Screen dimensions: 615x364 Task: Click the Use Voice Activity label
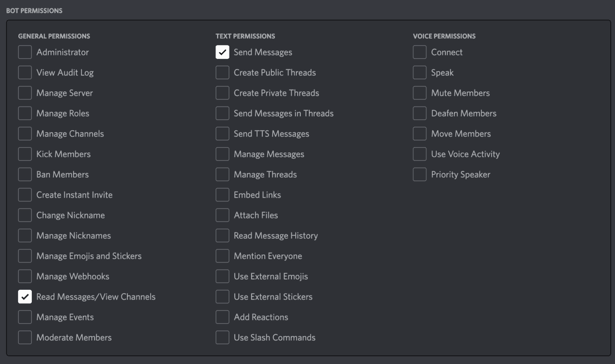coord(465,154)
